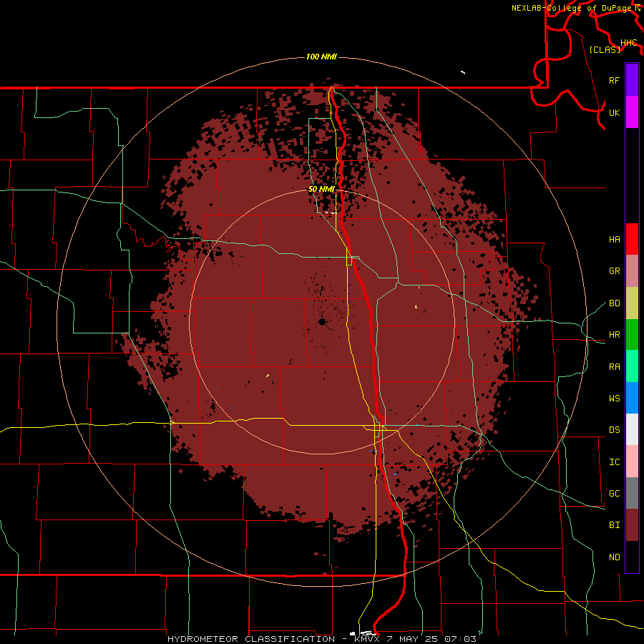Click the RF legend label
Image resolution: width=644 pixels, height=644 pixels.
[x=614, y=80]
